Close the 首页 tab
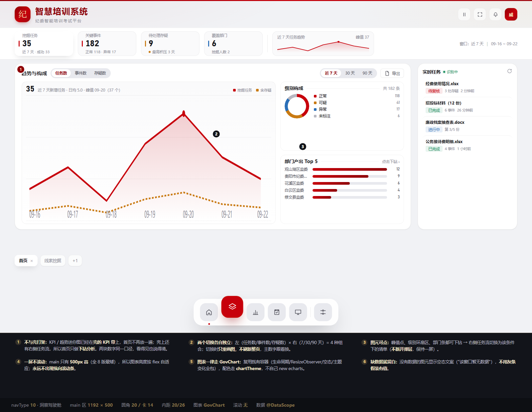The height and width of the screenshot is (412, 532). click(32, 261)
